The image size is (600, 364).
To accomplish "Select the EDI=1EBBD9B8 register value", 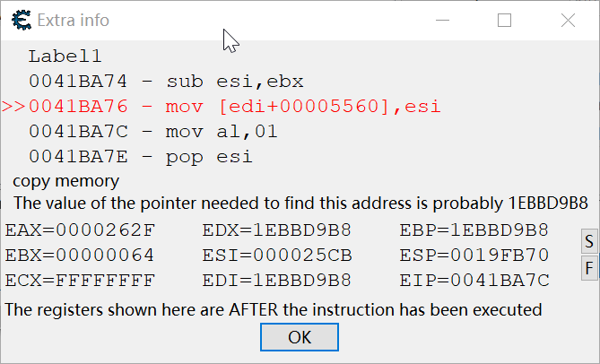I will click(x=276, y=281).
